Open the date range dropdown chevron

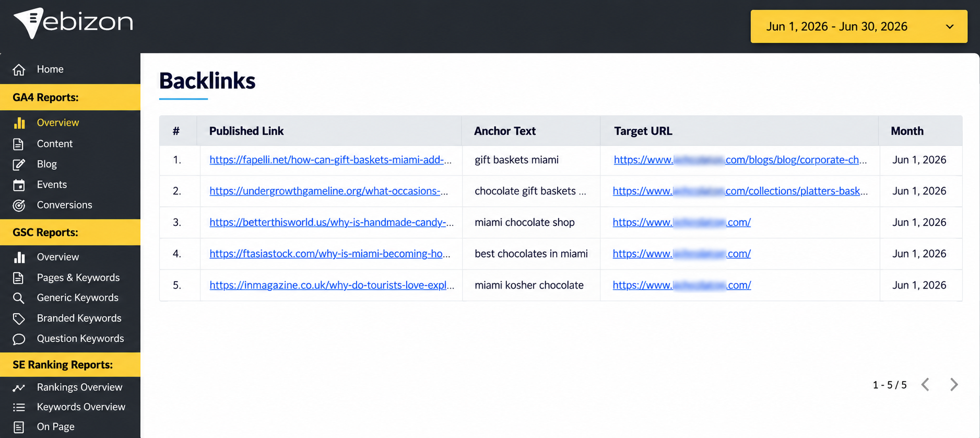[950, 27]
